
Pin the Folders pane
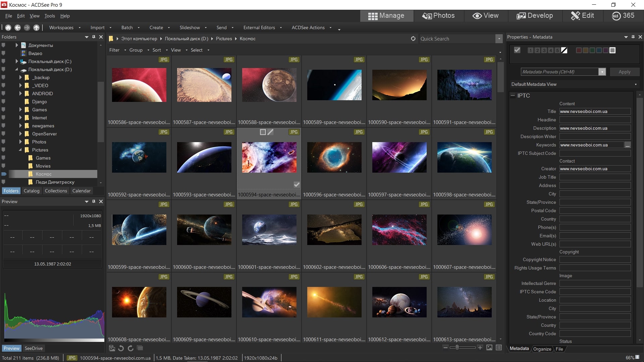point(94,37)
